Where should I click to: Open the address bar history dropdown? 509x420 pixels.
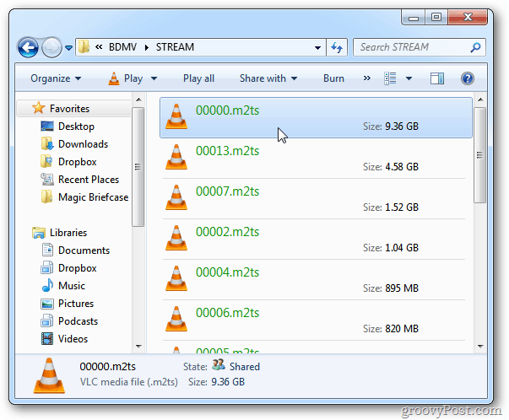[317, 48]
